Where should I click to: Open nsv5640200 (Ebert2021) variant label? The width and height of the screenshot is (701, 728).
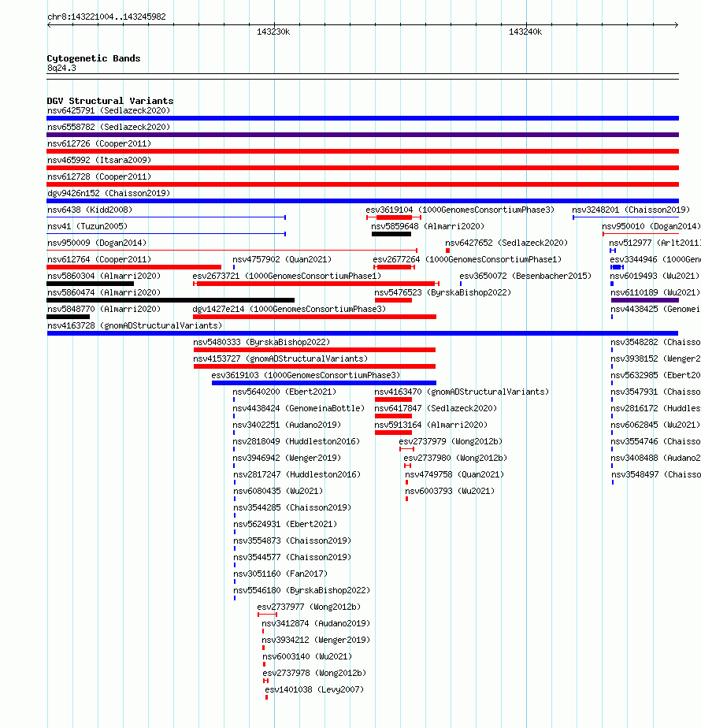284,392
